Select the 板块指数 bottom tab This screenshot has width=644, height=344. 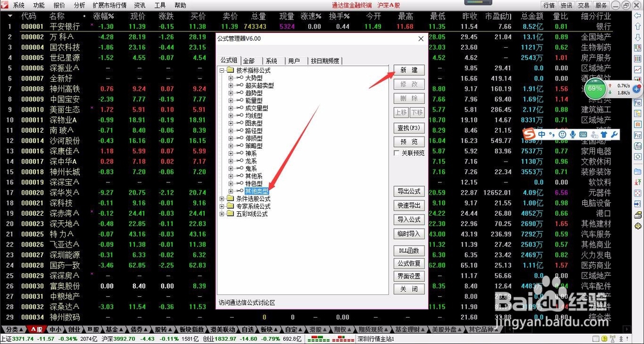coord(192,330)
